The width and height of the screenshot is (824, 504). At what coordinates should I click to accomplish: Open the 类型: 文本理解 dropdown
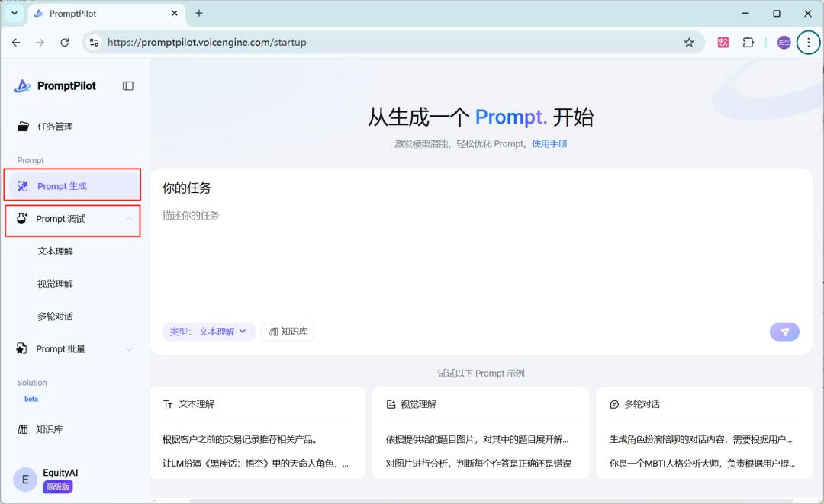click(x=208, y=332)
